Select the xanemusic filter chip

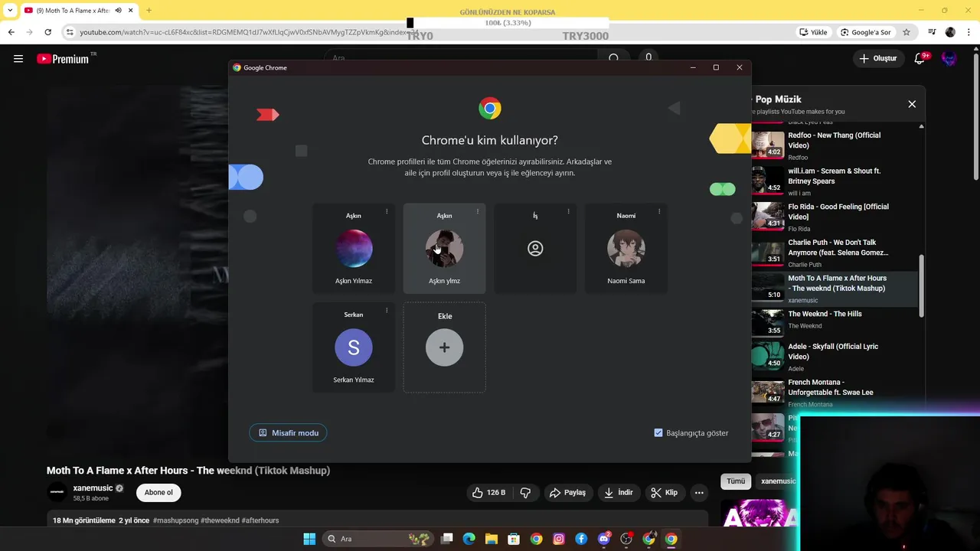pos(778,481)
